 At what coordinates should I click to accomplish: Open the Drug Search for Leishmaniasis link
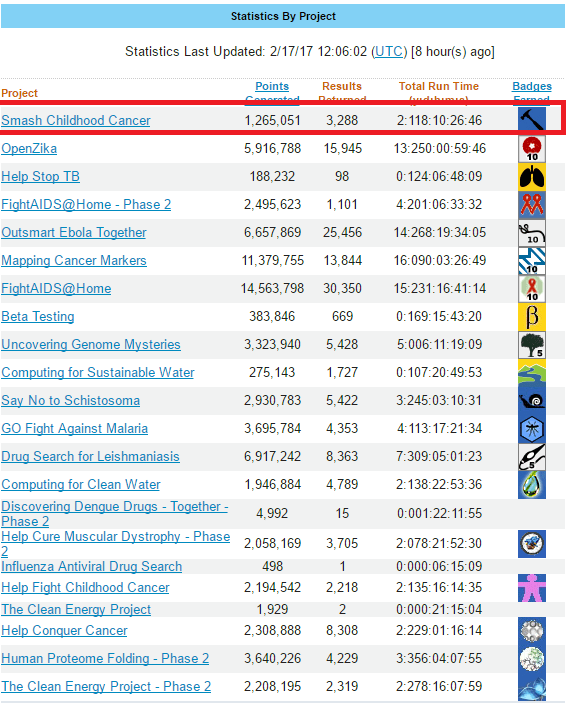tap(91, 456)
